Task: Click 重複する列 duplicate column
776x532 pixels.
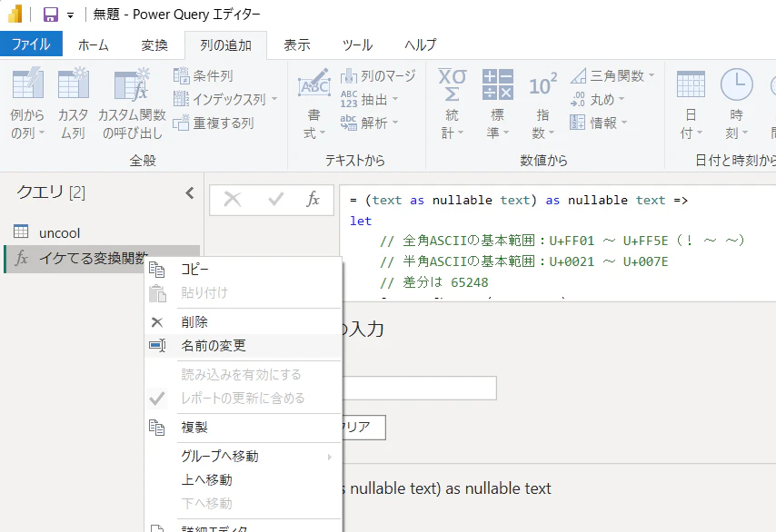Action: 214,123
